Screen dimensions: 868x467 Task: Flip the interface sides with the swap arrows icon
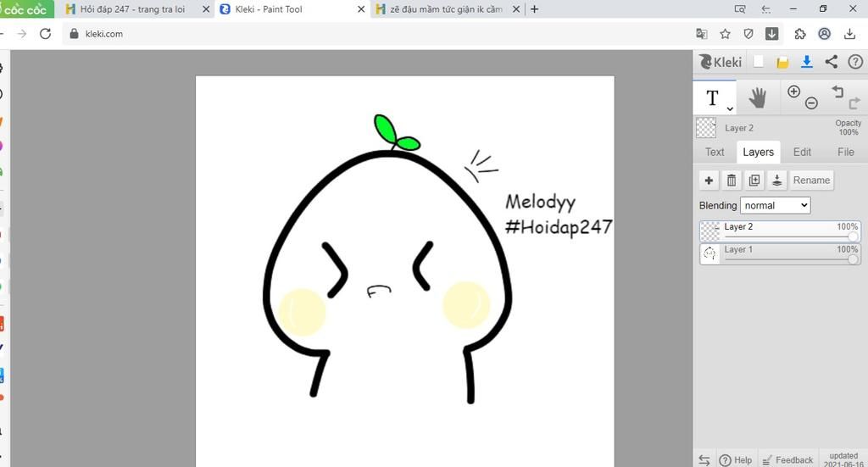point(704,460)
